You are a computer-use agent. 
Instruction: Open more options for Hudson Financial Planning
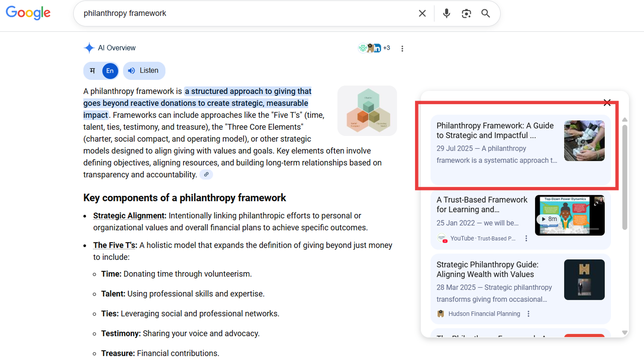pos(528,314)
